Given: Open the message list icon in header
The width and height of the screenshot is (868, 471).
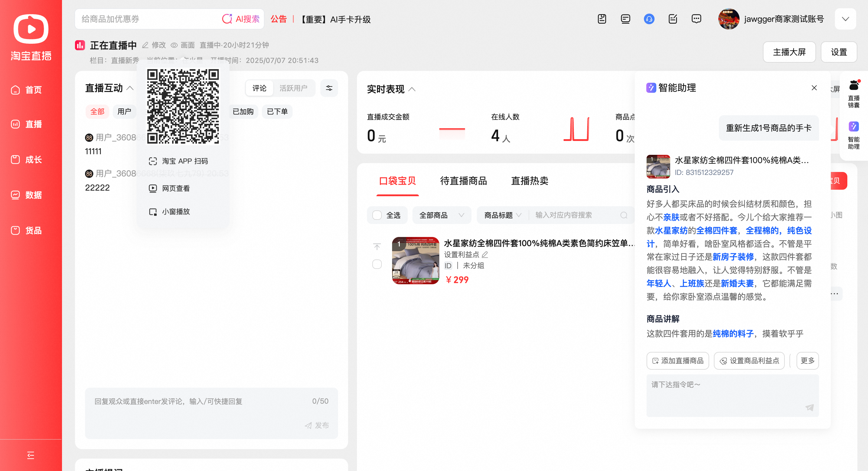Looking at the screenshot, I should [625, 19].
